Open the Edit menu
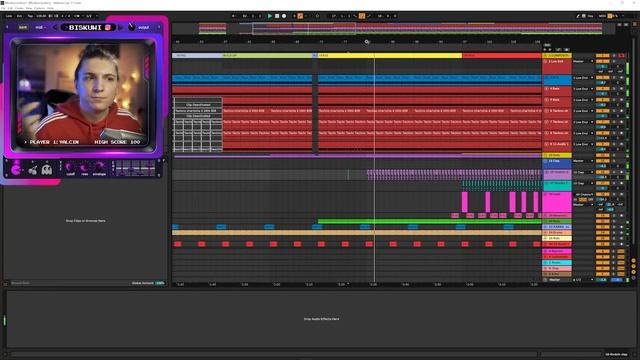Viewport: 640px width, 360px height. (x=10, y=8)
